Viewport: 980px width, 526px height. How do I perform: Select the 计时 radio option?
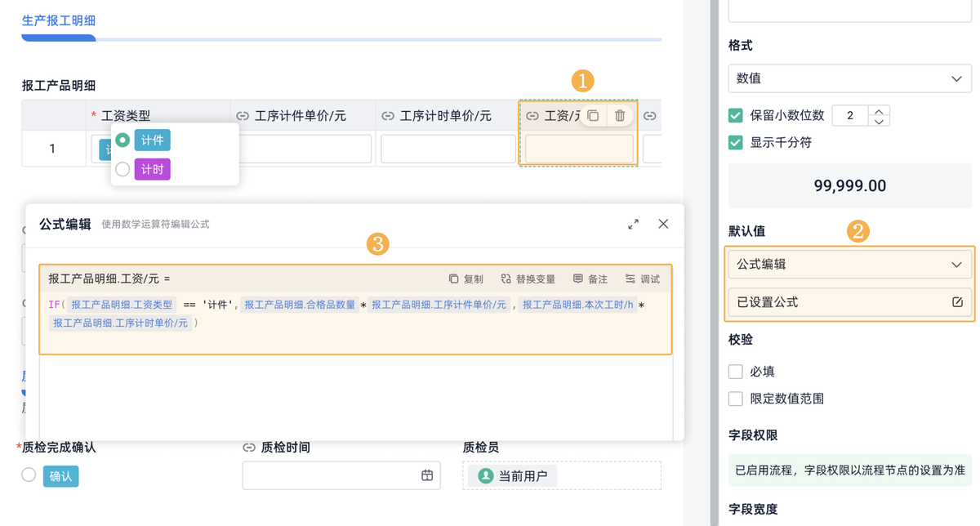pos(122,169)
